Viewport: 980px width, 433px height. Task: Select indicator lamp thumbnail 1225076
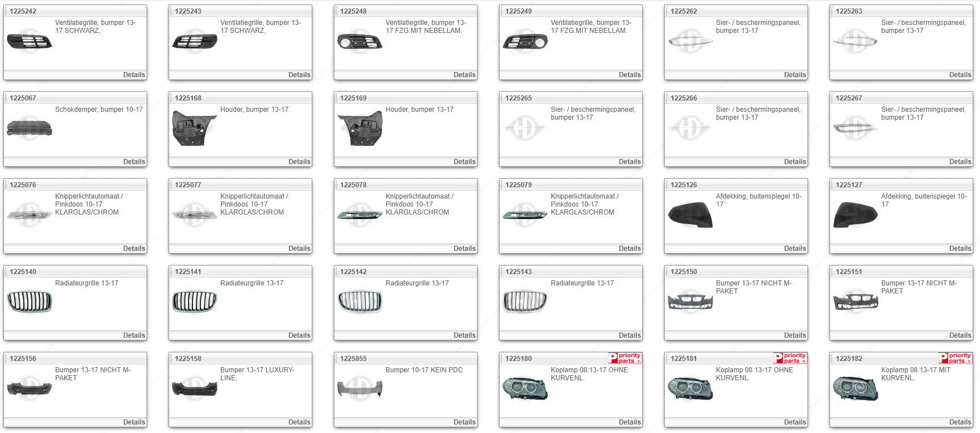[30, 215]
